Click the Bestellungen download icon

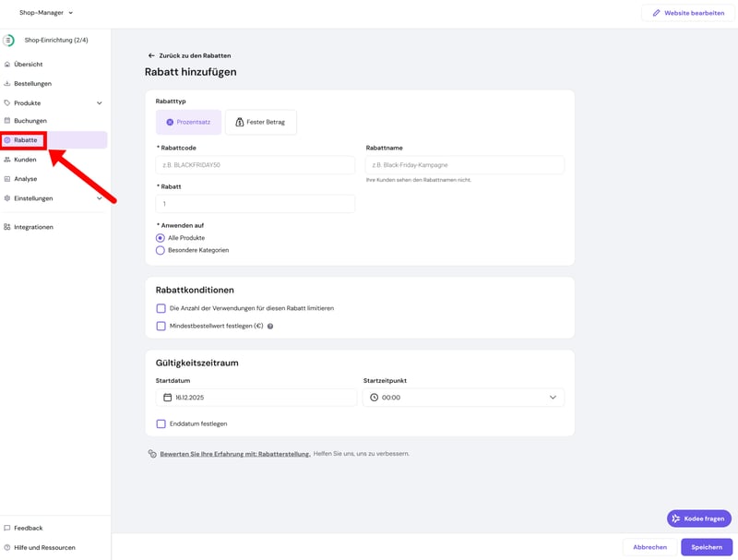[7, 84]
